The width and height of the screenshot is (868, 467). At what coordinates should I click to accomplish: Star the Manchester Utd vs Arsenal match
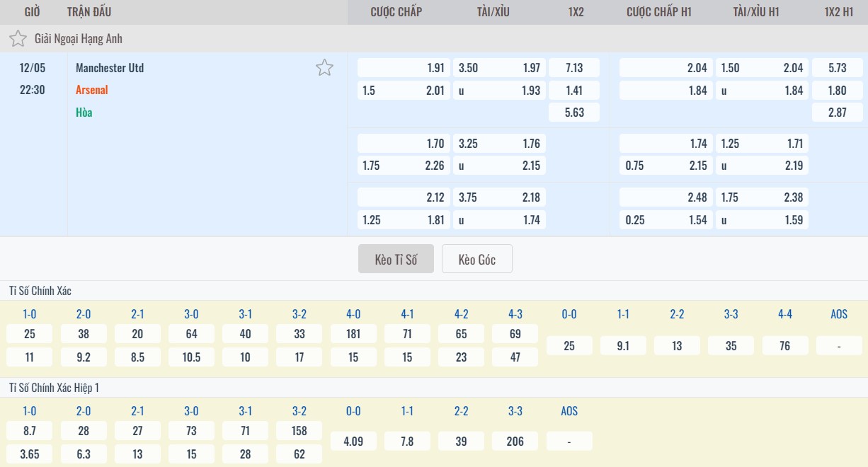(324, 68)
